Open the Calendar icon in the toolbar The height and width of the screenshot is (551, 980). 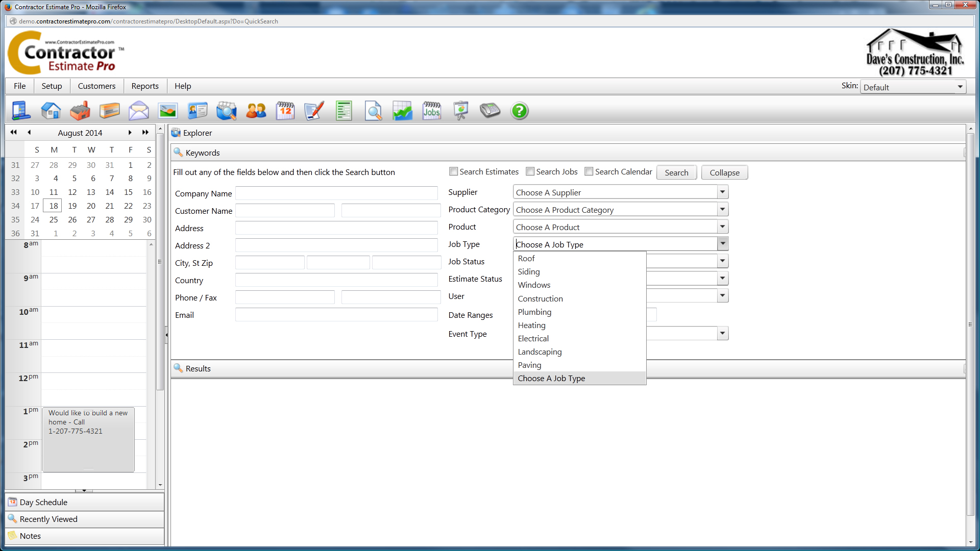[x=285, y=110]
